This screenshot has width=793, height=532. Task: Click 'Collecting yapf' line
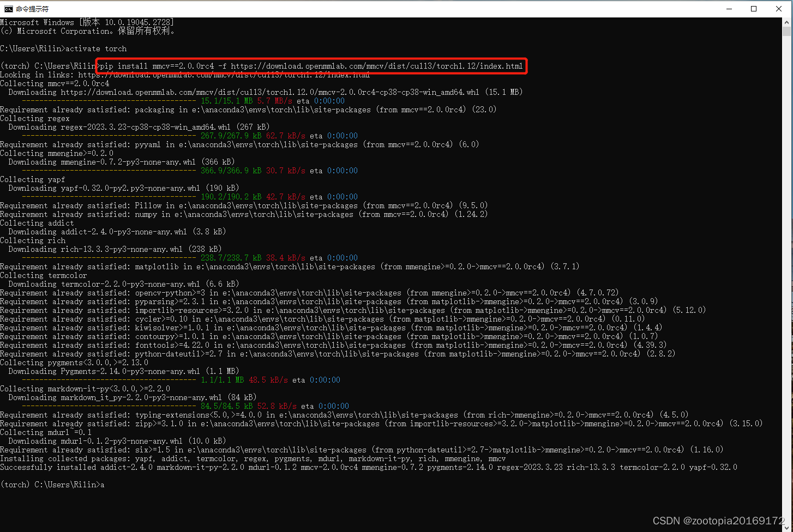[x=33, y=179]
